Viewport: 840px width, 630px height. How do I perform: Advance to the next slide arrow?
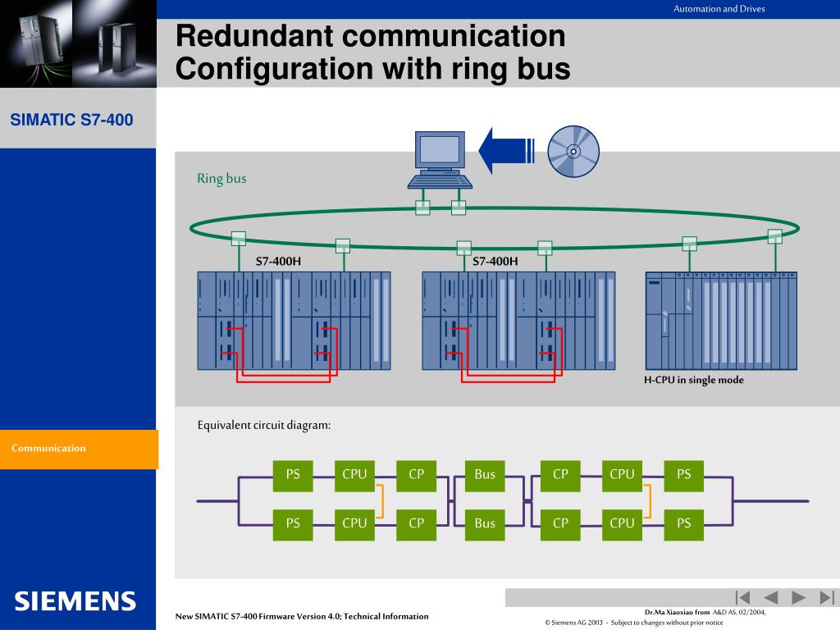tap(798, 597)
